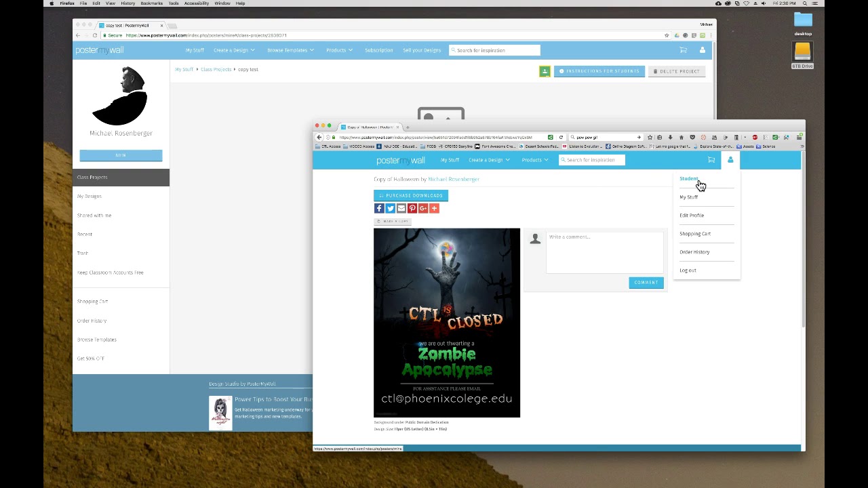This screenshot has height=488, width=868.
Task: Click green Google Classroom icon
Action: [545, 71]
